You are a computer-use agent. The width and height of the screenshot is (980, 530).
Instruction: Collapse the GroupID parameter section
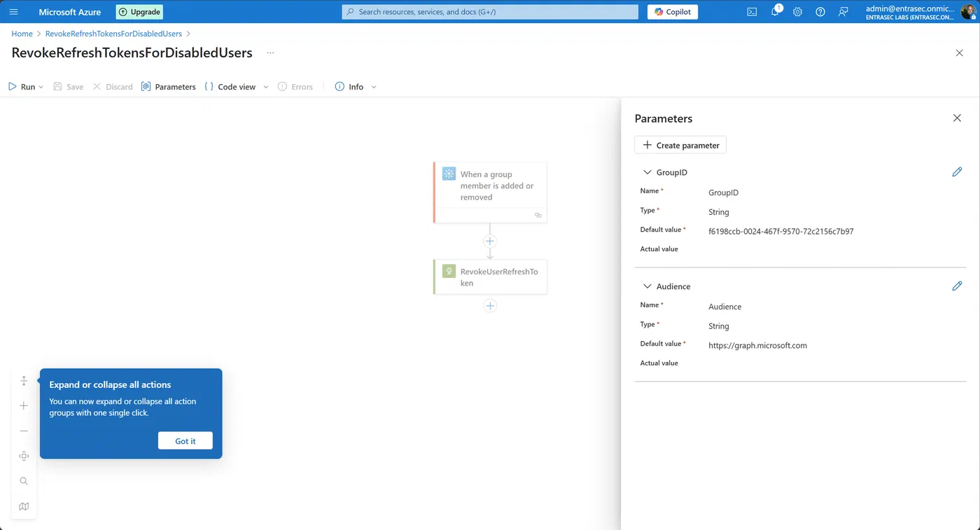(x=647, y=172)
